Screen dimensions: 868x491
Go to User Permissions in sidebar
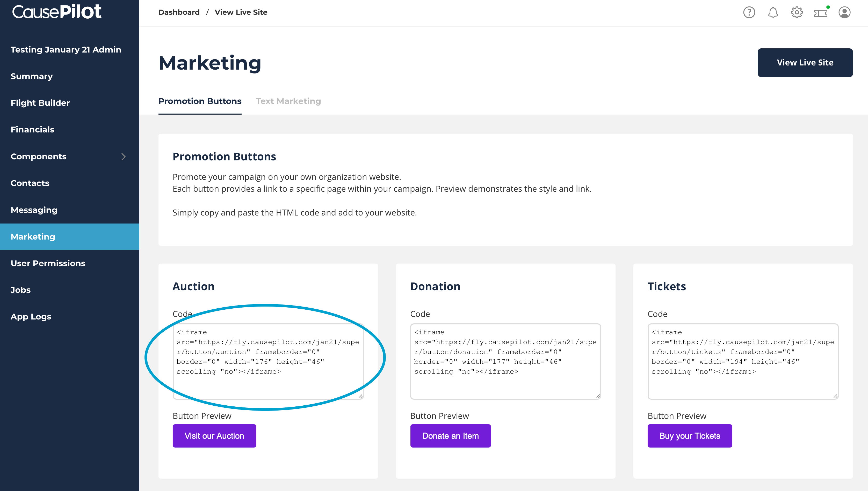[x=48, y=263]
